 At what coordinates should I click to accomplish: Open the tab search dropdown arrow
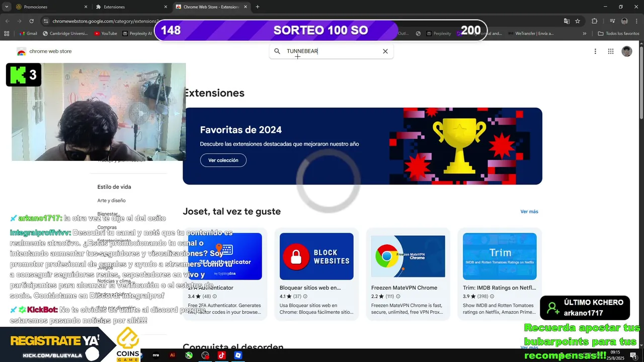pos(7,7)
